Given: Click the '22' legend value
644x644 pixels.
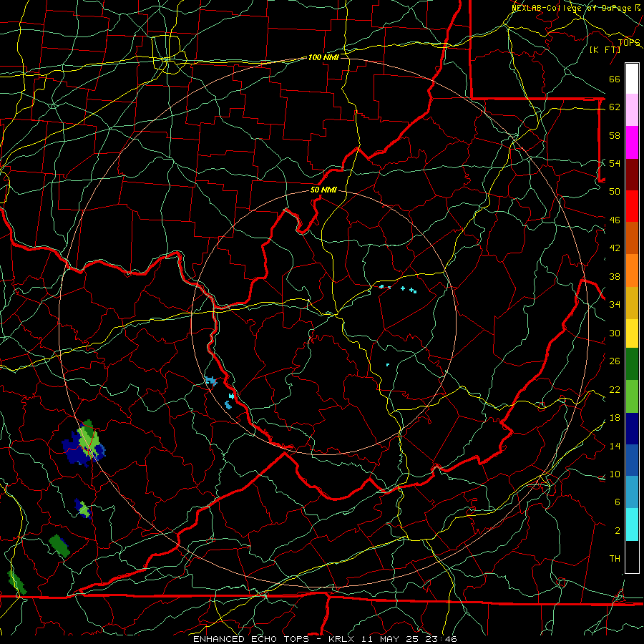Looking at the screenshot, I should pos(615,389).
